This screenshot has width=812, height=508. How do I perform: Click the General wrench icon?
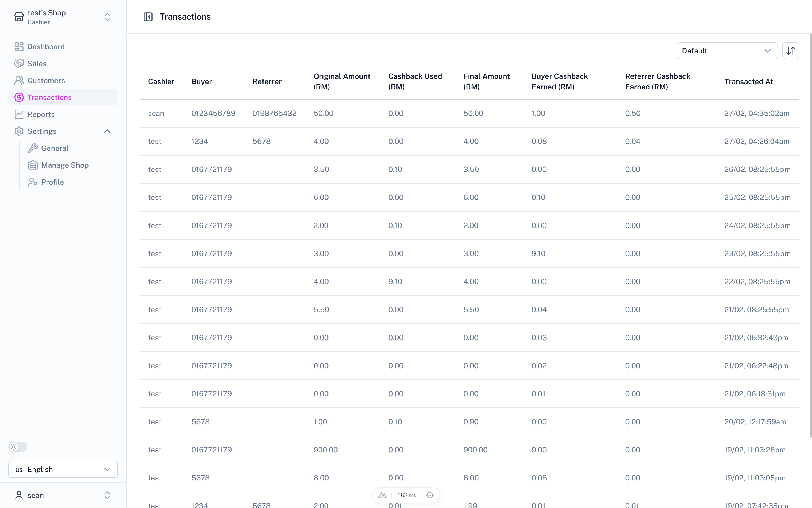click(33, 148)
